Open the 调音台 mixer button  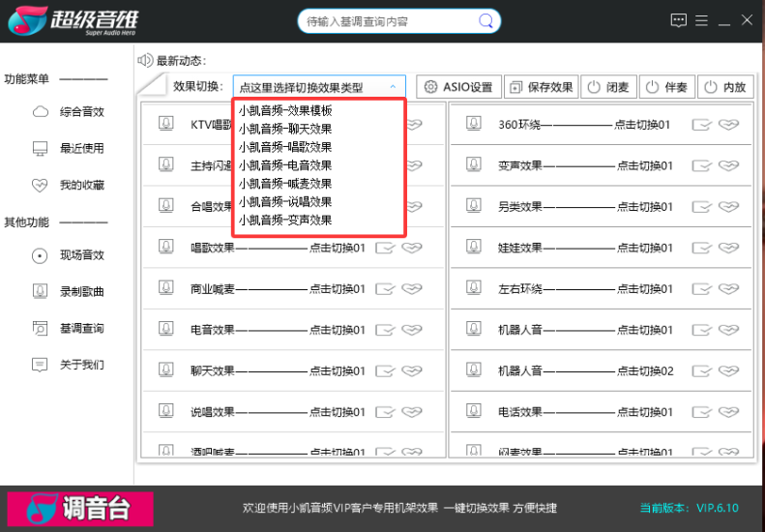pyautogui.click(x=80, y=509)
